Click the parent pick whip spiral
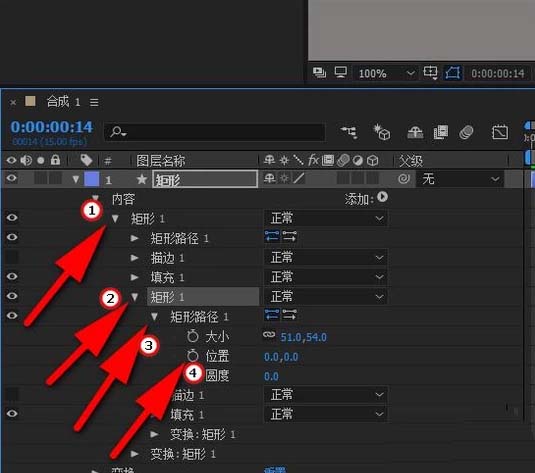This screenshot has height=473, width=535. coord(404,178)
